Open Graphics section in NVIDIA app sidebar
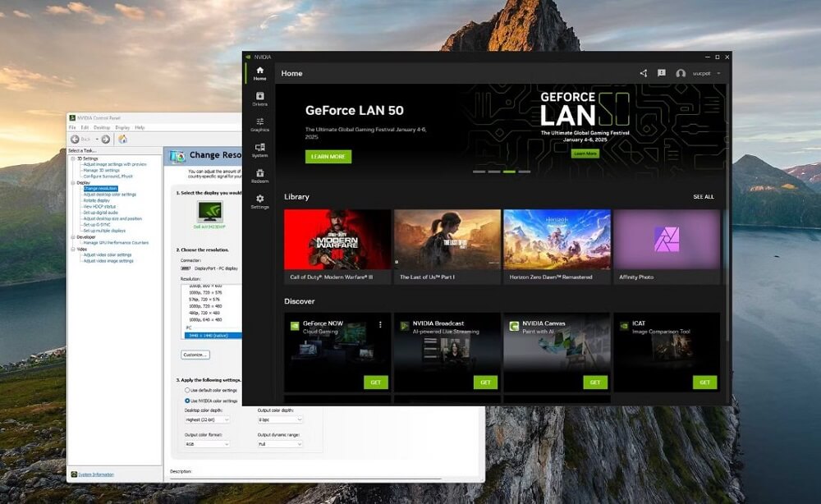821x504 pixels. click(259, 125)
